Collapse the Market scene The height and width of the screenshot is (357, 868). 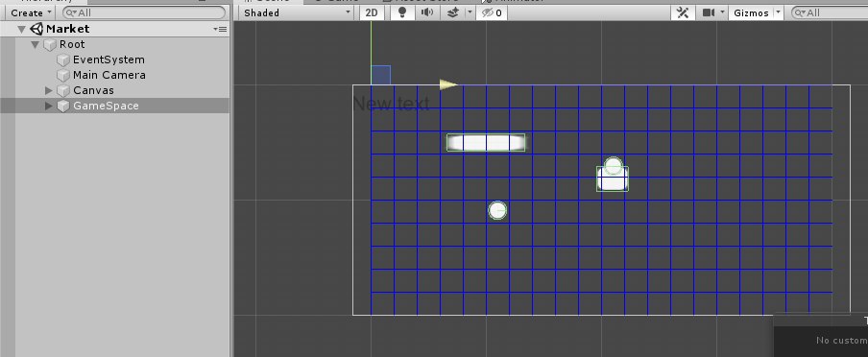[x=21, y=30]
